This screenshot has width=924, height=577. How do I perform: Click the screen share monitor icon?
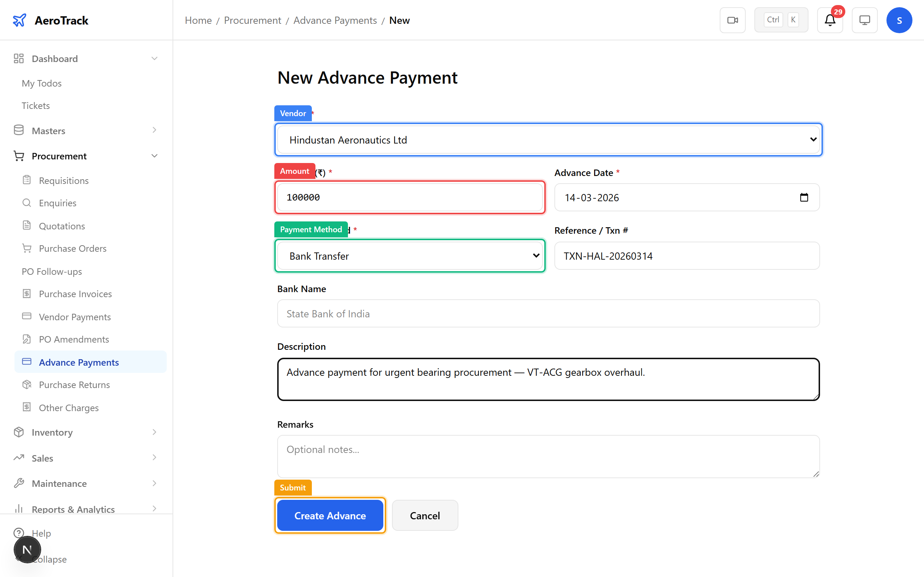[x=864, y=20]
